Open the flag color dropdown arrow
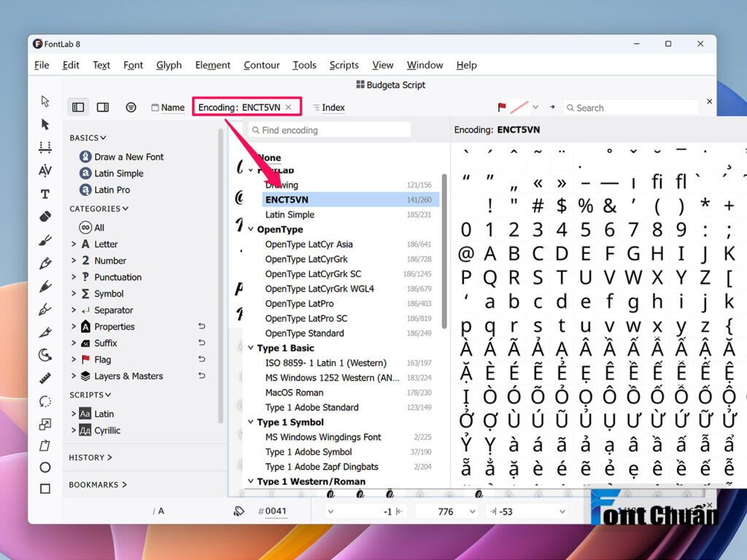 [535, 107]
